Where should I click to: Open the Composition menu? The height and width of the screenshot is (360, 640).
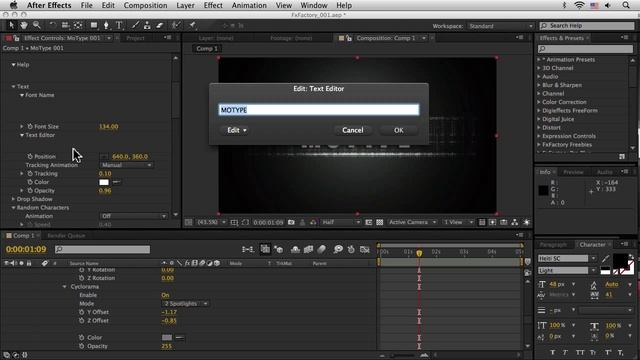click(x=145, y=5)
